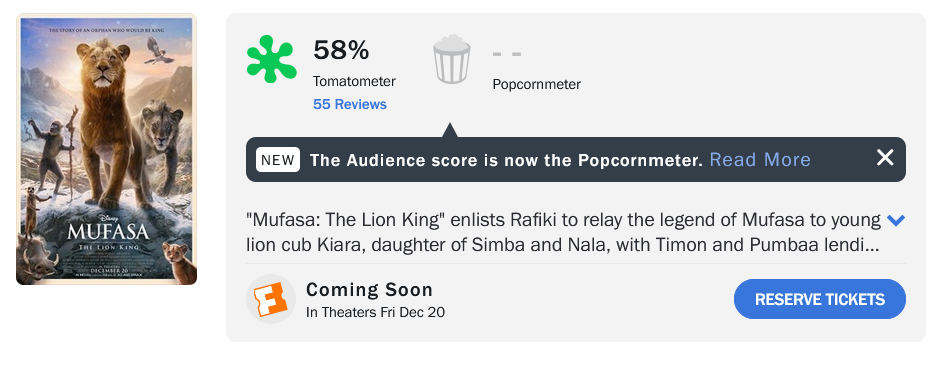Click the orange Fandango logo icon
Image resolution: width=944 pixels, height=373 pixels.
pos(271,299)
